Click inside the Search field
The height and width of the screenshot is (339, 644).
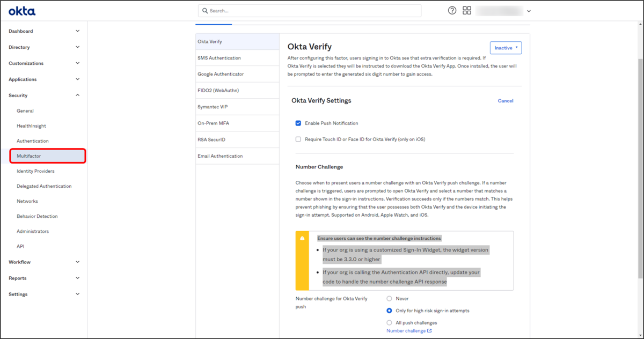point(310,11)
